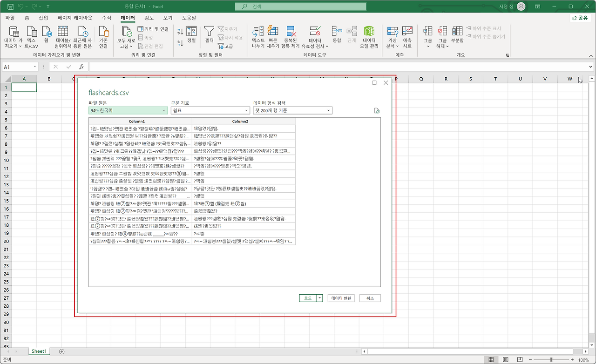
Task: Expand the 가상 분석 (What-If Analysis) dropdown
Action: pos(393,37)
